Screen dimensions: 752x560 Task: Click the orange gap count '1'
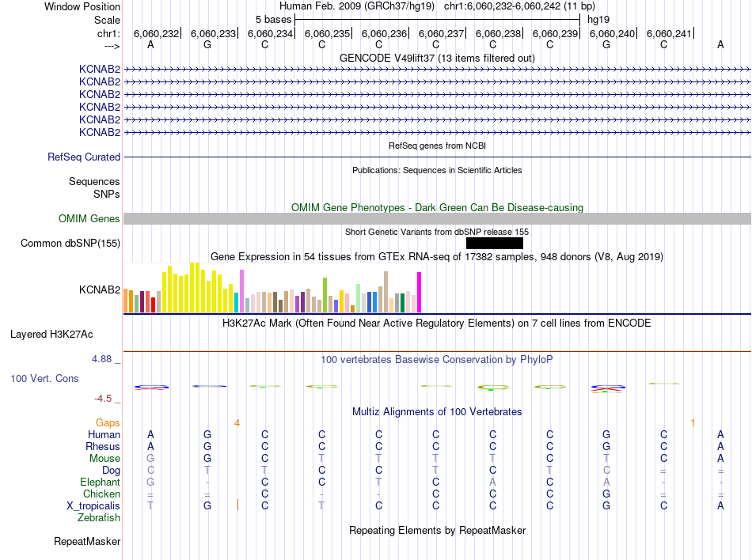(693, 422)
